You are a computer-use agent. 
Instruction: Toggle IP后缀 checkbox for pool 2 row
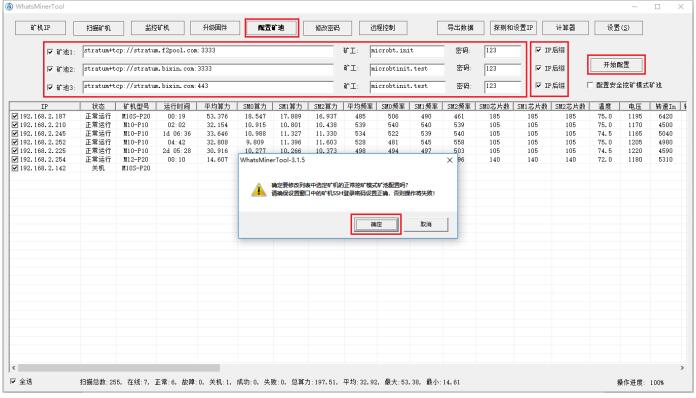pyautogui.click(x=538, y=68)
